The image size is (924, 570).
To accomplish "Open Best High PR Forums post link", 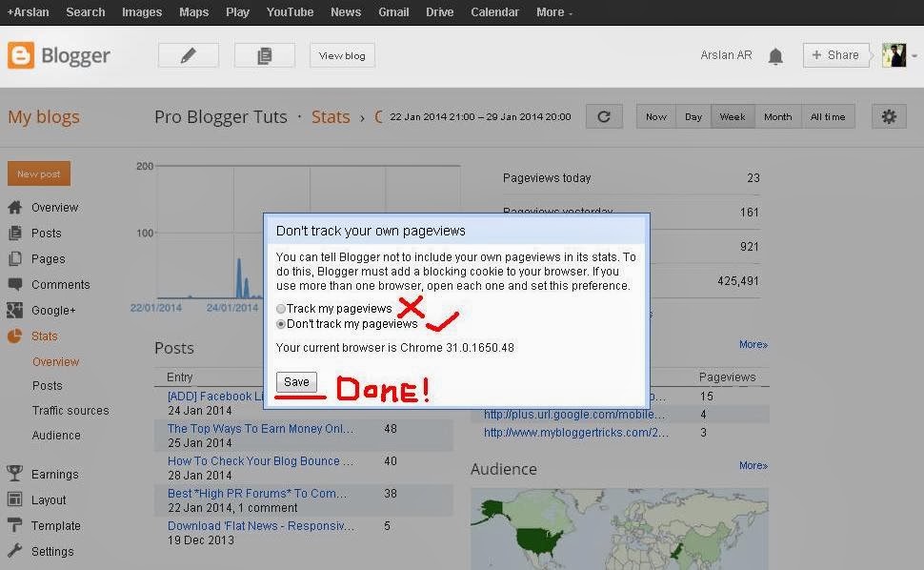I will pyautogui.click(x=257, y=494).
